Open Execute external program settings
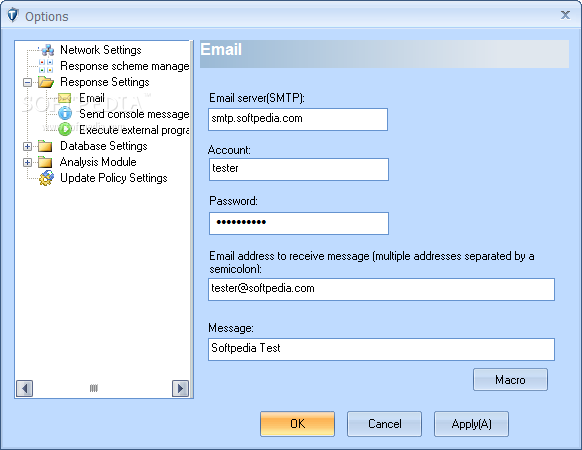The height and width of the screenshot is (450, 582). [134, 130]
